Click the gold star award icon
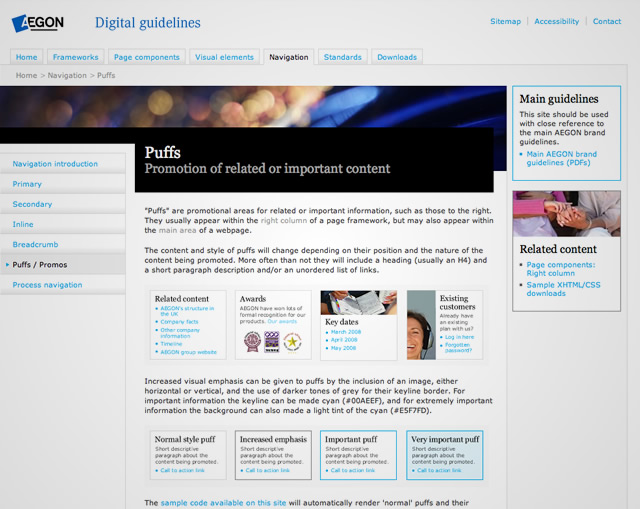640x509 pixels. [292, 342]
